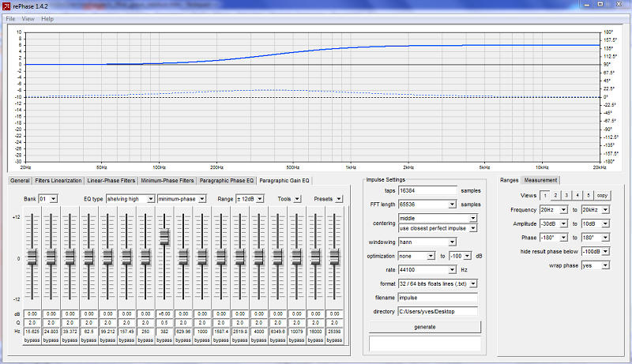632x364 pixels.
Task: Switch to the General tab
Action: pyautogui.click(x=20, y=180)
